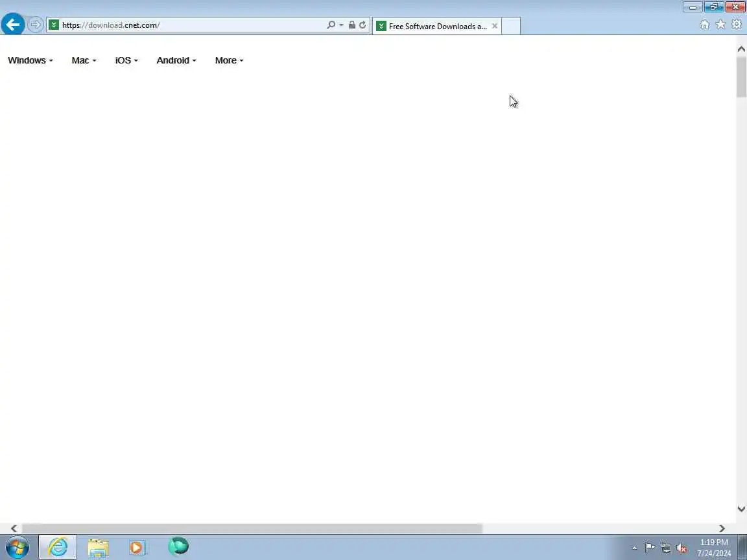Expand the Mac category menu

84,60
